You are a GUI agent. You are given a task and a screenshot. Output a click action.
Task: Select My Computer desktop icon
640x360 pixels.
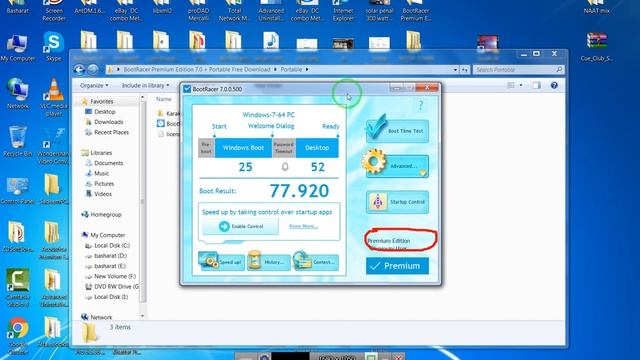(18, 48)
